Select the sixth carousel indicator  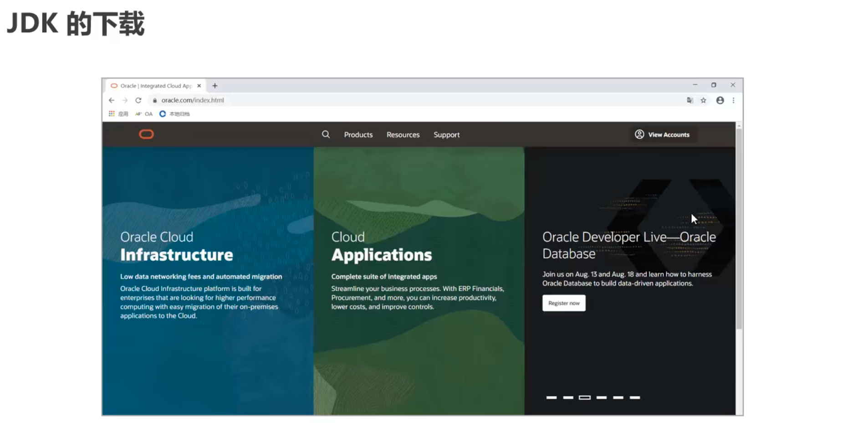click(635, 398)
